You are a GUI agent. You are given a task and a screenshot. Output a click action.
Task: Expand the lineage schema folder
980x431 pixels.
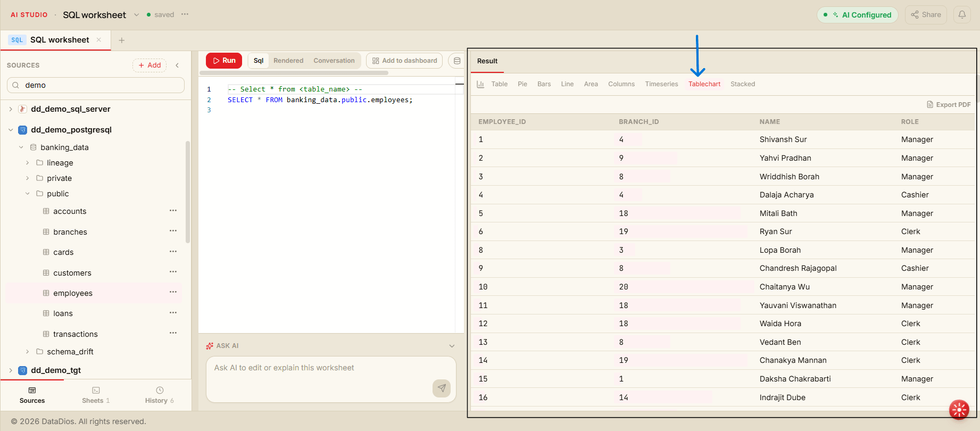[x=28, y=163]
